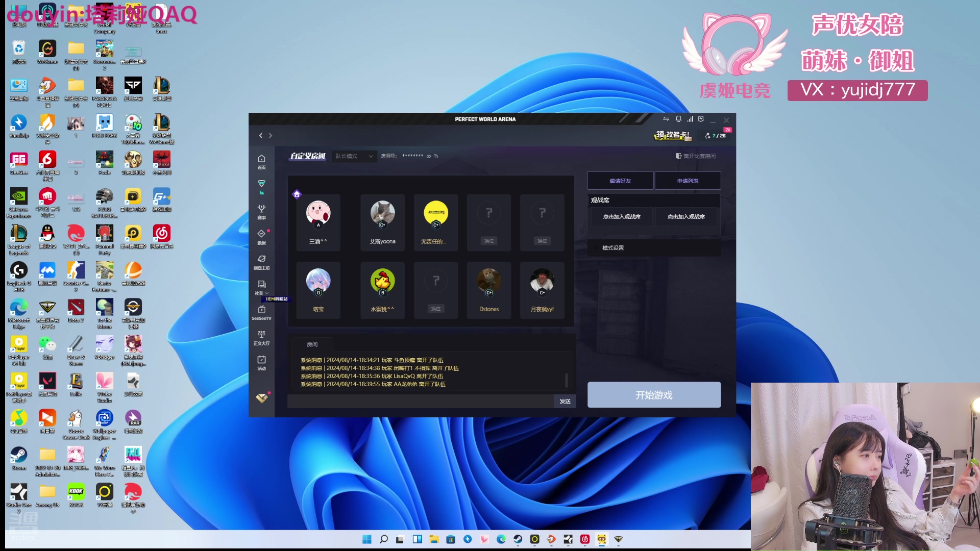Open Search from the taskbar
Viewport: 980px width, 551px height.
click(384, 539)
